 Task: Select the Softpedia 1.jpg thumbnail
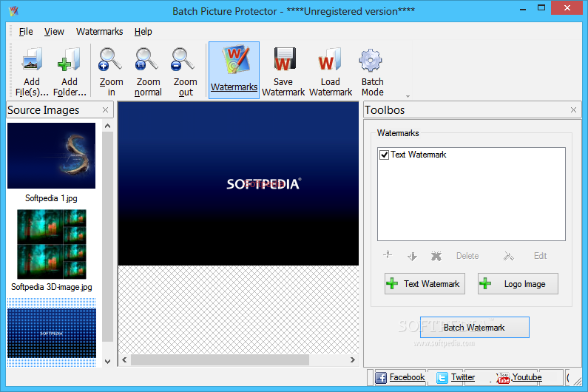tap(51, 155)
